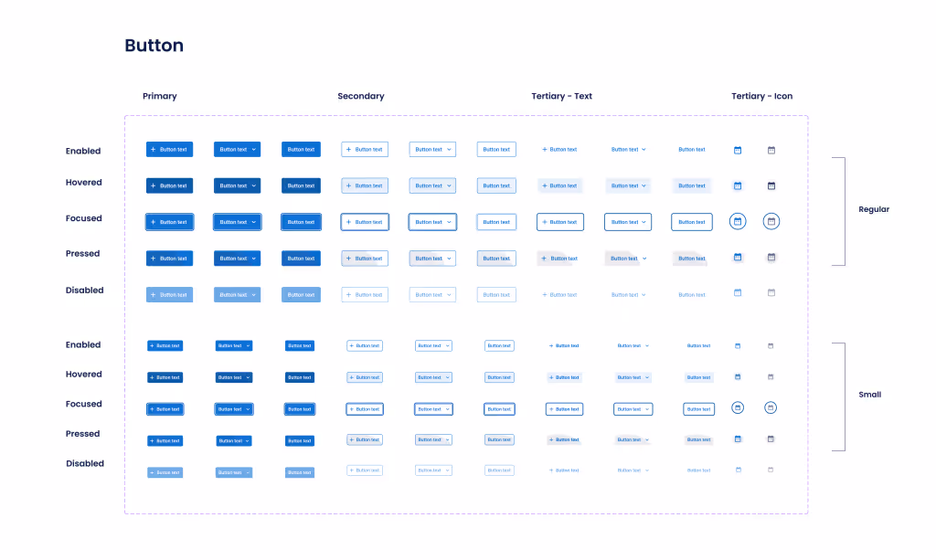The image size is (936, 560).
Task: Open the Tertiary text dropdown button in Regular Enabled row
Action: point(628,150)
